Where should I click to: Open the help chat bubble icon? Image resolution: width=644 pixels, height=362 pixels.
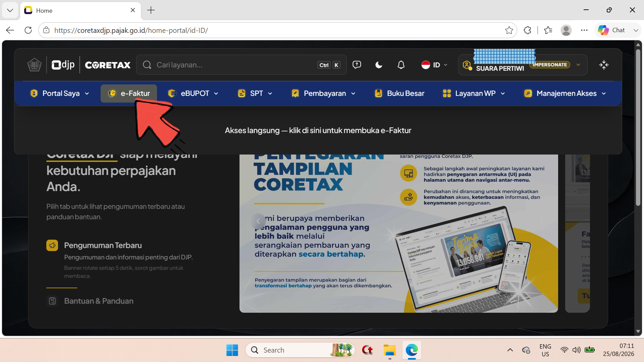[357, 65]
